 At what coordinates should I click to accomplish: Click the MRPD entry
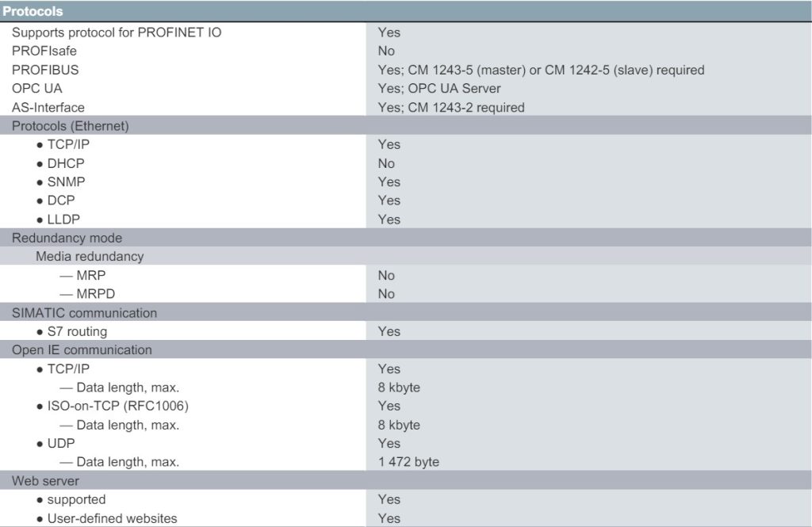(x=87, y=294)
